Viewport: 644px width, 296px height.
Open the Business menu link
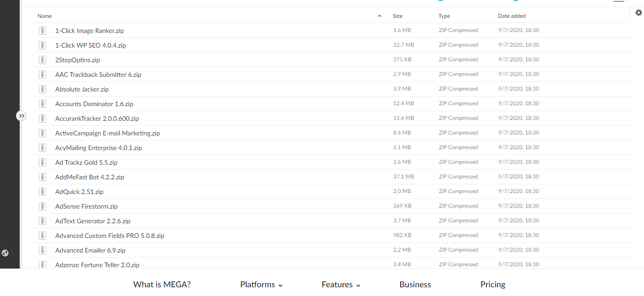pyautogui.click(x=415, y=285)
